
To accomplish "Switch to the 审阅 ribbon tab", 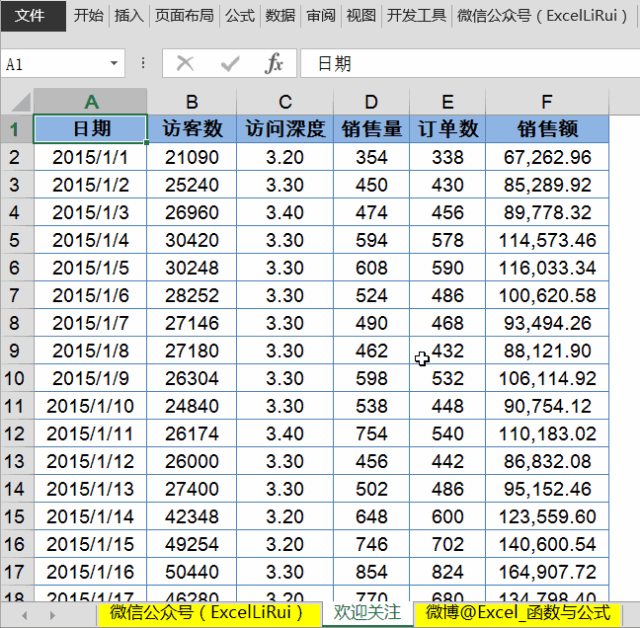I will (321, 16).
